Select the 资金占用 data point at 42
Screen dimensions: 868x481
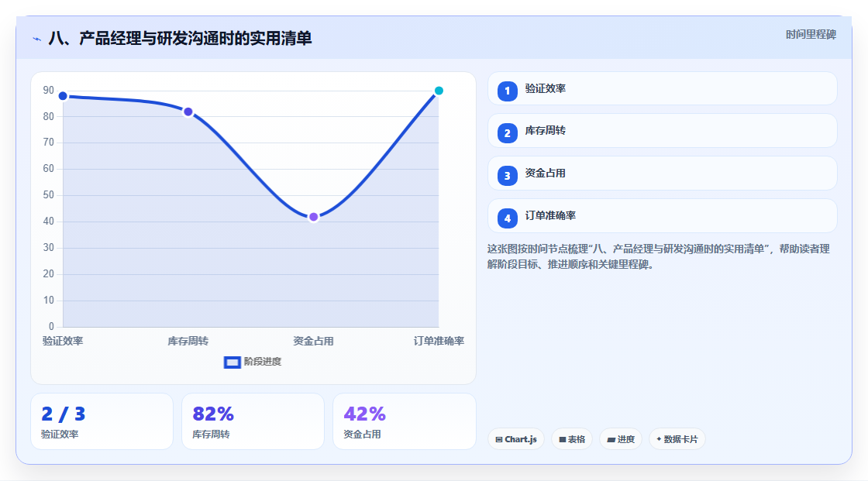pyautogui.click(x=313, y=217)
